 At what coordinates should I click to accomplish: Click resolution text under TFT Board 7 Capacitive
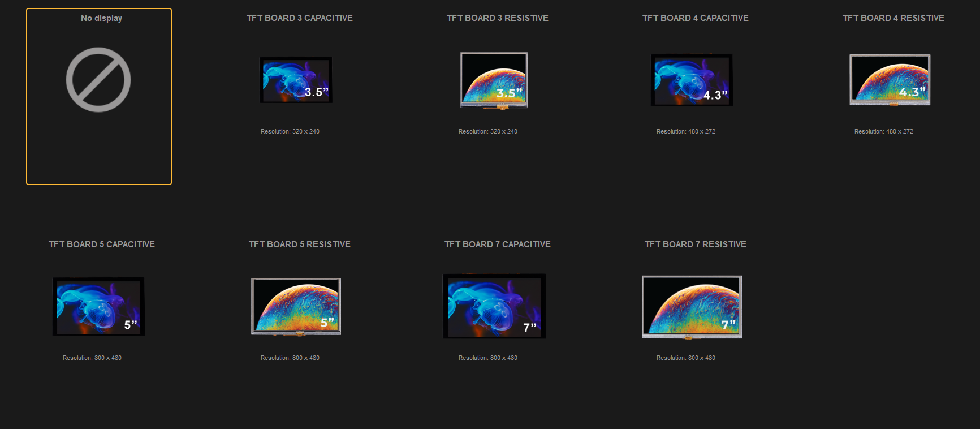point(488,358)
